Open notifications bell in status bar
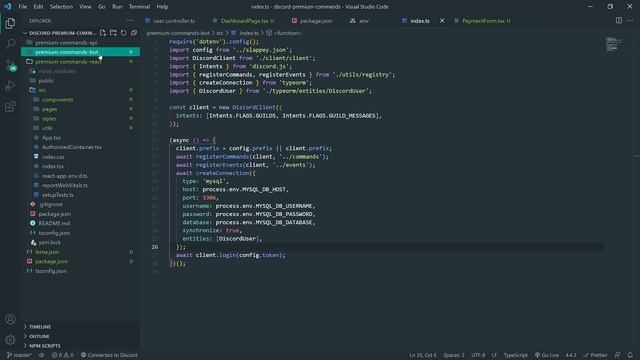The image size is (640, 360). click(x=630, y=355)
